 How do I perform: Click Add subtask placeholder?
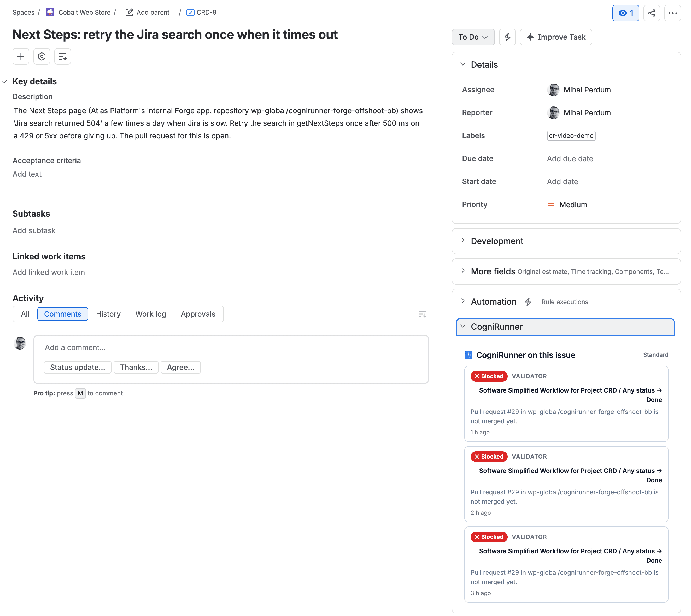coord(34,230)
